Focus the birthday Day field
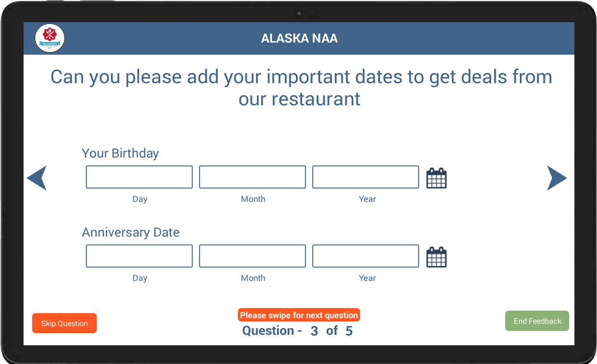 pos(139,177)
